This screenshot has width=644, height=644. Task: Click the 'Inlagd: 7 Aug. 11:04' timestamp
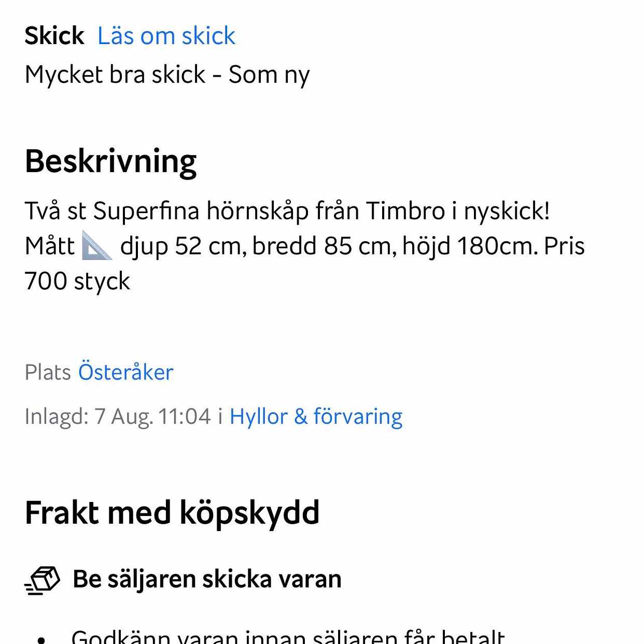coord(118,416)
